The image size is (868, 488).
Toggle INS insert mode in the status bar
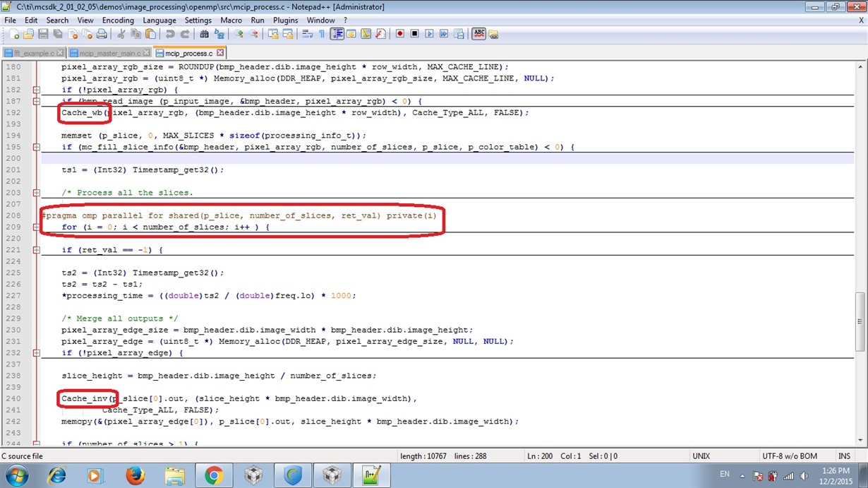[844, 456]
